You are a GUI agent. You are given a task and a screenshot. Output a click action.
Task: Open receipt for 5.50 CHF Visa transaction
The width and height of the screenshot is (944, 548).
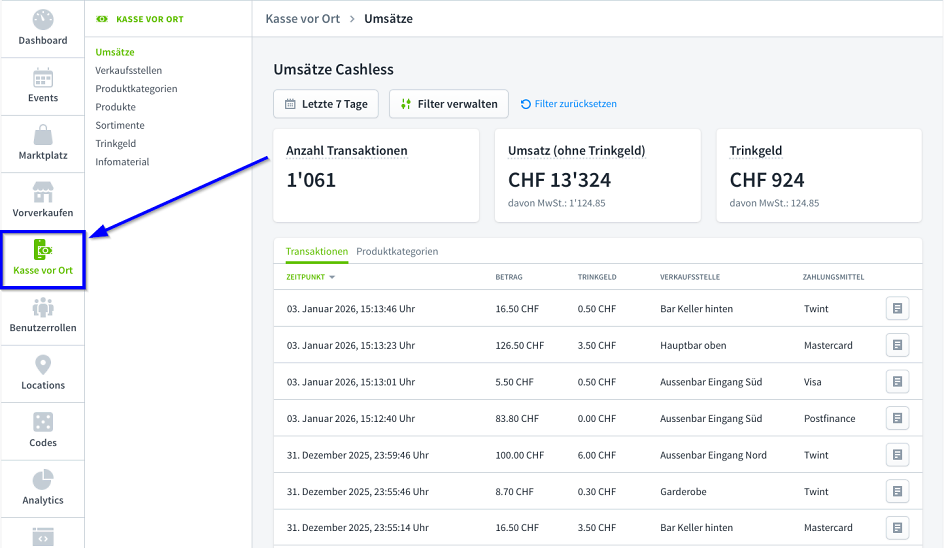[x=897, y=382]
